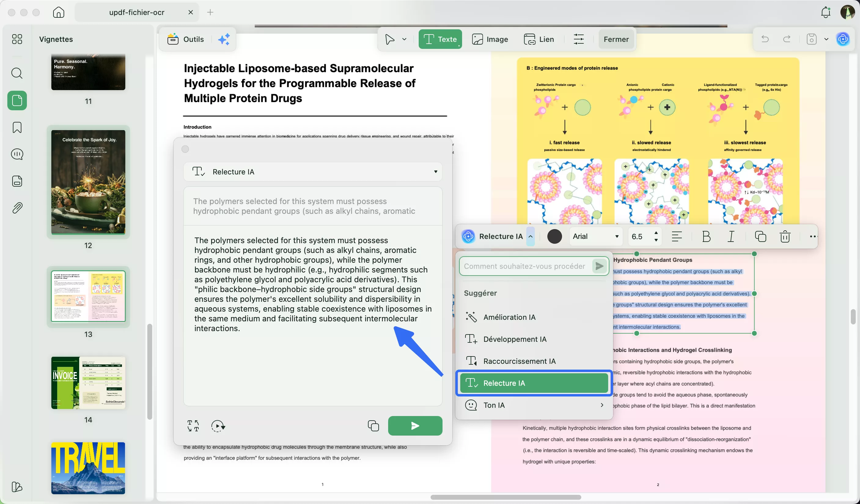Click the 'Comment souhaitez-vous procéder' input field
This screenshot has height=504, width=860.
click(x=524, y=266)
